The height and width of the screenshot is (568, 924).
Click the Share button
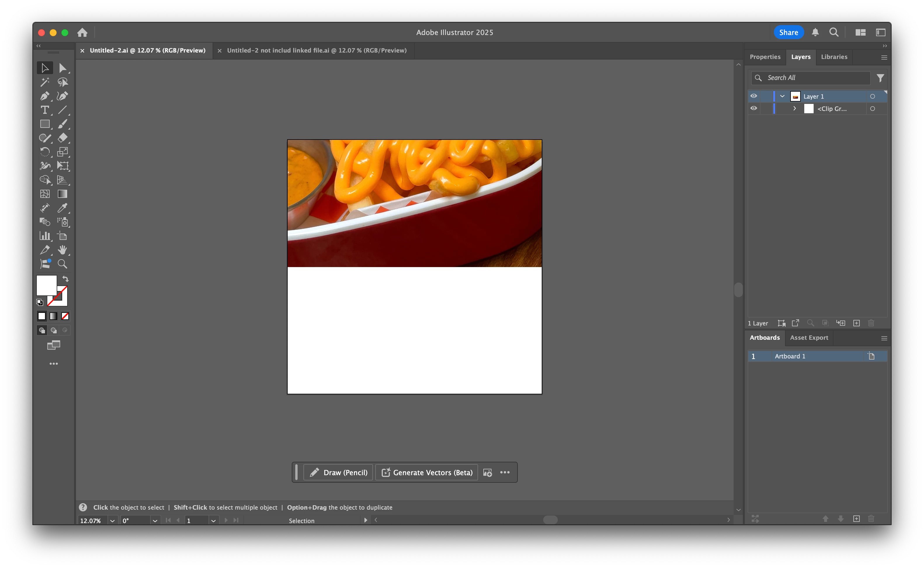click(x=788, y=32)
